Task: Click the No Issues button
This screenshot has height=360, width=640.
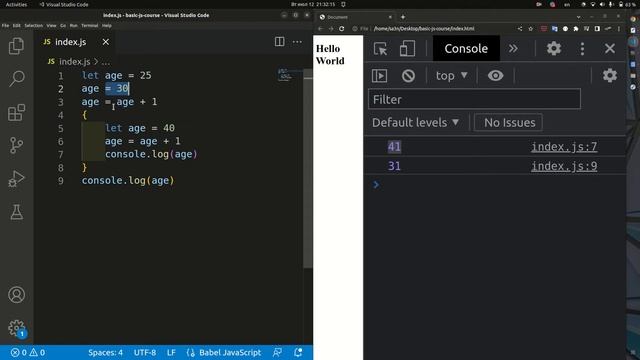Action: coord(509,122)
